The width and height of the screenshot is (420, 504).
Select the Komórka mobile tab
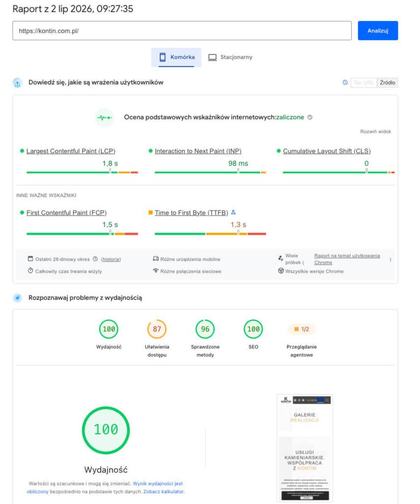coord(176,57)
